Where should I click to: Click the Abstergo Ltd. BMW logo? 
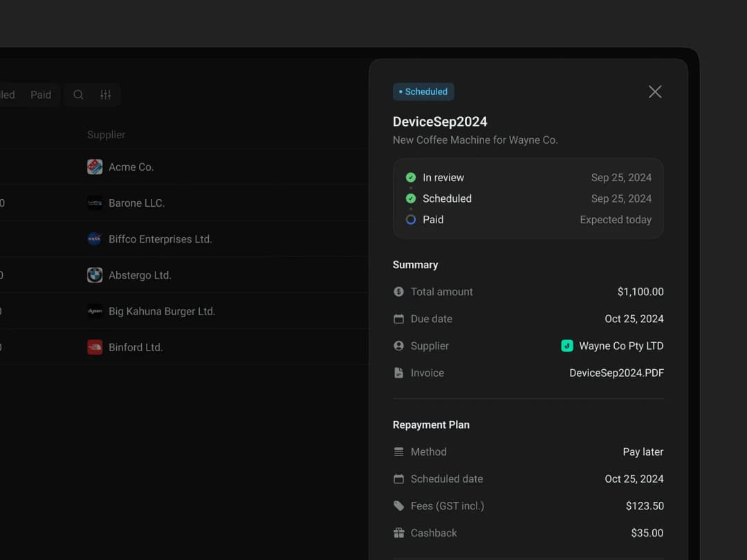click(95, 275)
